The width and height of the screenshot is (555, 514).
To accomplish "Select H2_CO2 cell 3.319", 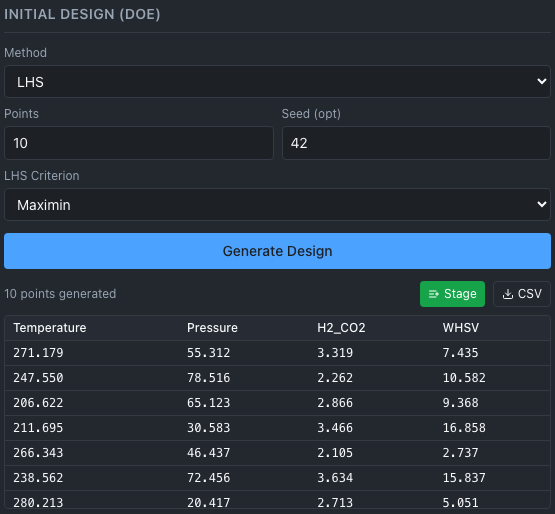I will (335, 353).
